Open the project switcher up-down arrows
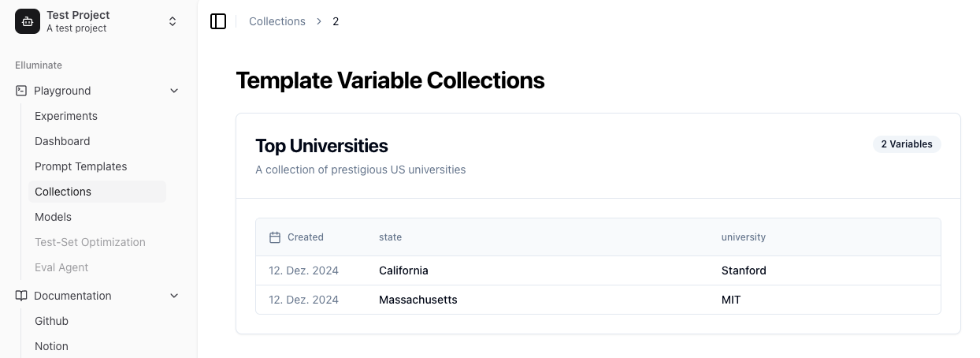This screenshot has width=980, height=358. (173, 21)
